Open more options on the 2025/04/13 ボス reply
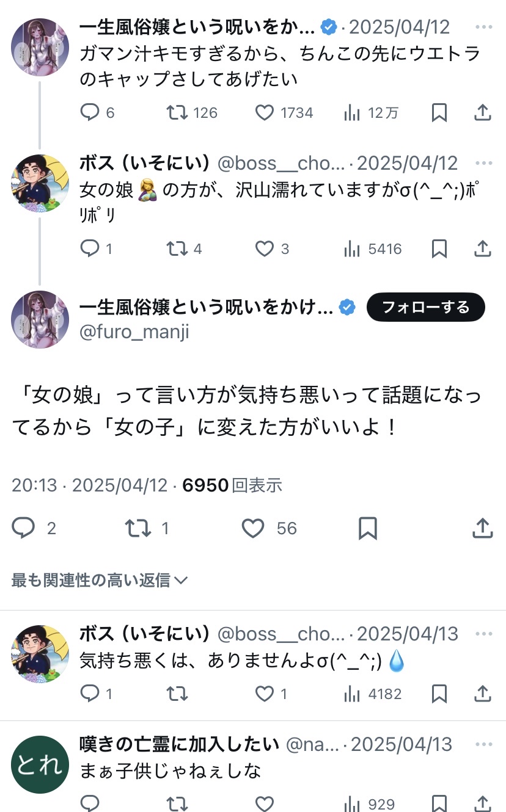 click(483, 634)
